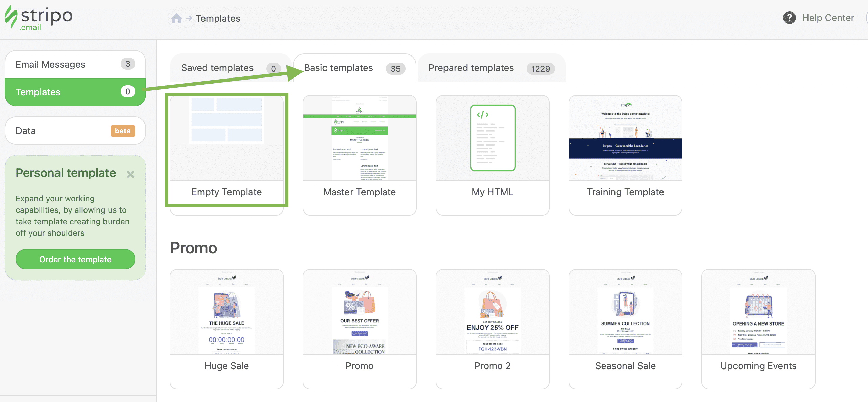
Task: Open the My HTML code template icon
Action: pos(492,137)
